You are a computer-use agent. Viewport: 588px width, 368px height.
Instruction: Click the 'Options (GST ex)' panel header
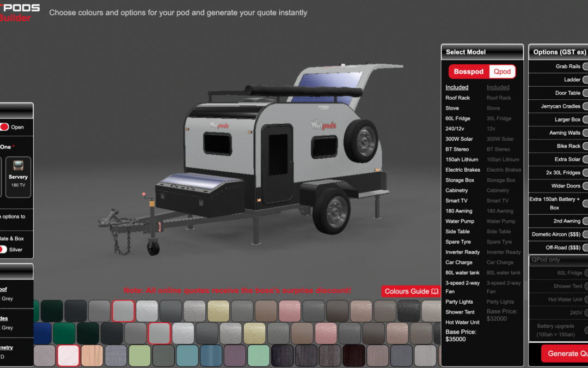click(x=559, y=52)
